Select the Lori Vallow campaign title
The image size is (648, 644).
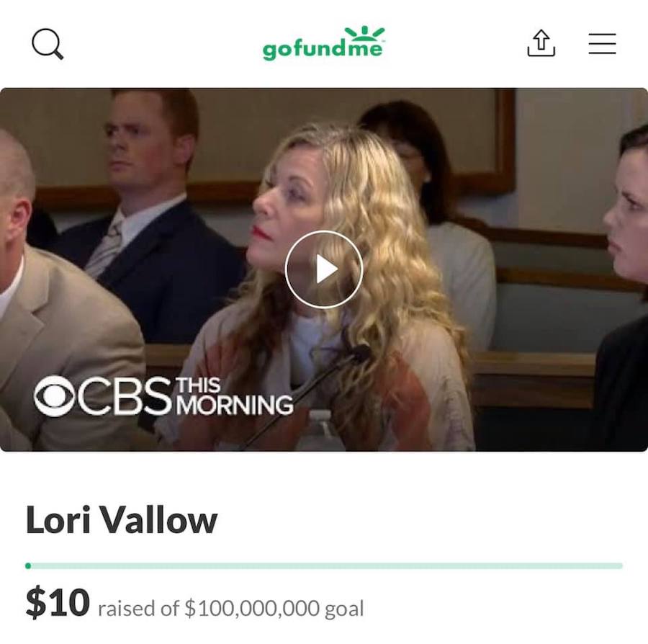[122, 519]
